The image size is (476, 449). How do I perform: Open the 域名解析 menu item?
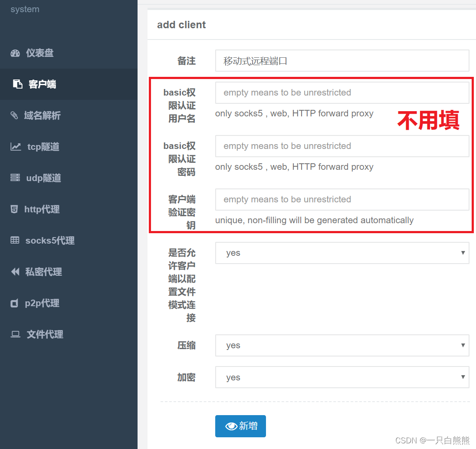tap(69, 116)
